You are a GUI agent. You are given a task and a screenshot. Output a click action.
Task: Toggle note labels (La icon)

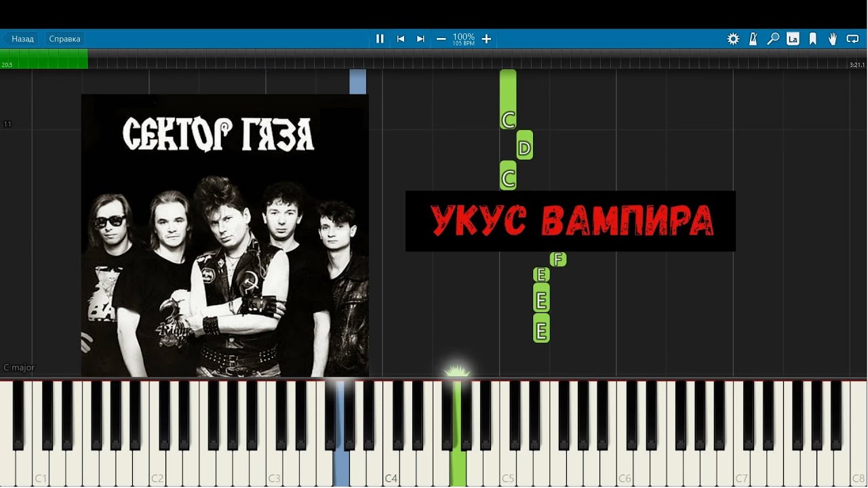pos(793,39)
